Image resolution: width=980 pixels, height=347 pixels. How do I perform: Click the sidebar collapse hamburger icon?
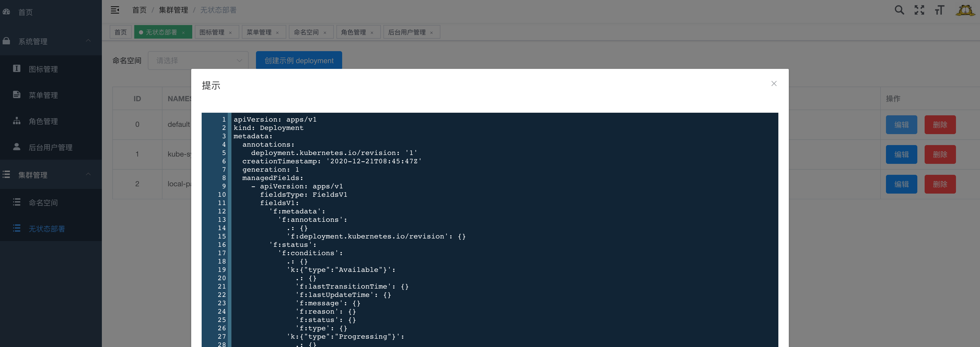click(x=115, y=10)
